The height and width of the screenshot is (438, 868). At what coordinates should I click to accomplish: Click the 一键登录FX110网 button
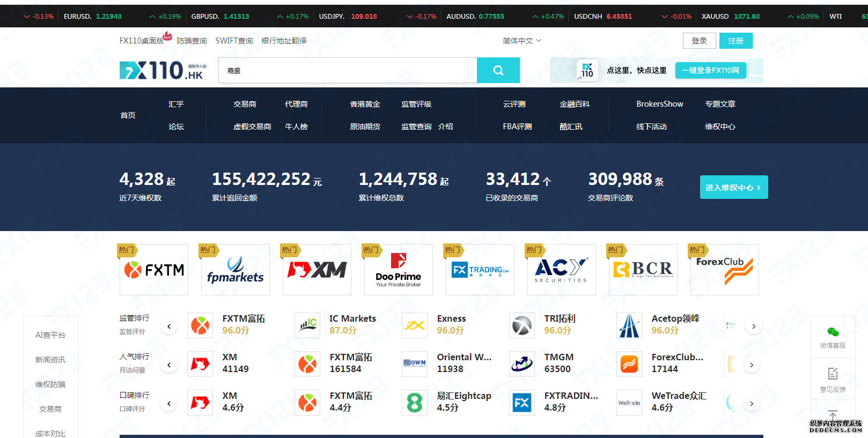pyautogui.click(x=710, y=70)
